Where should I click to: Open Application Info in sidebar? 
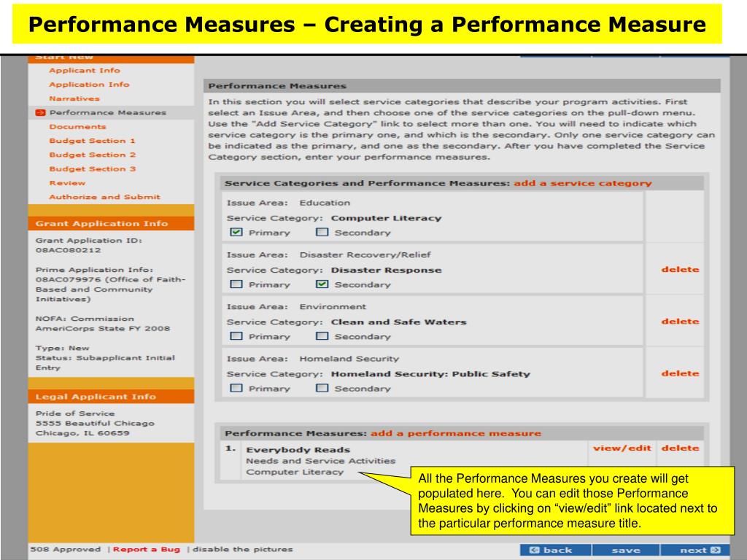pyautogui.click(x=89, y=85)
